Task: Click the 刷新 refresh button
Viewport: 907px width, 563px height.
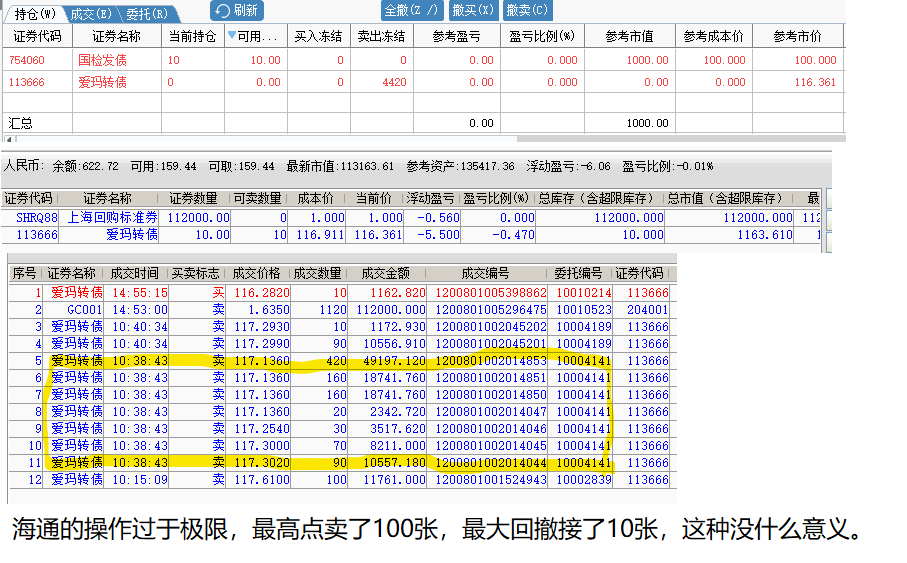Action: pos(236,10)
